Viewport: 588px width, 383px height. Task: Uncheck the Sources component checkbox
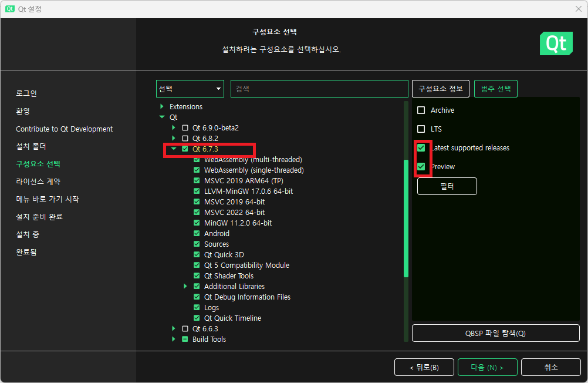click(197, 244)
